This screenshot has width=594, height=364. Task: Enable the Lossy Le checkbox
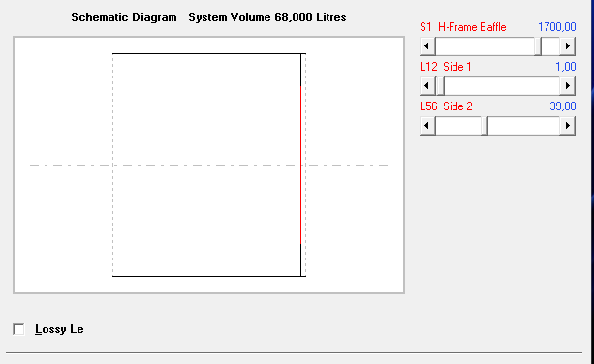[18, 329]
